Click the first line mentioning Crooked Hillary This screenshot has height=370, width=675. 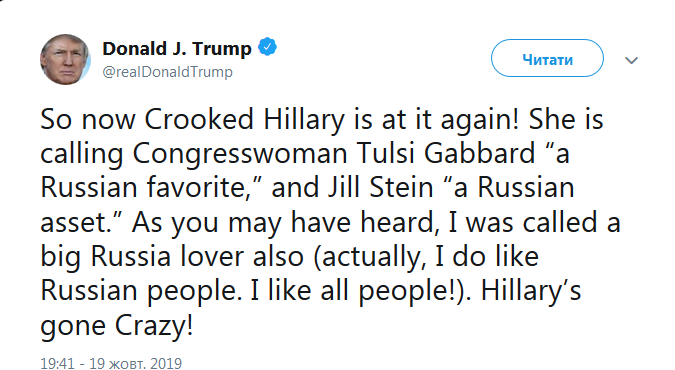click(x=322, y=119)
